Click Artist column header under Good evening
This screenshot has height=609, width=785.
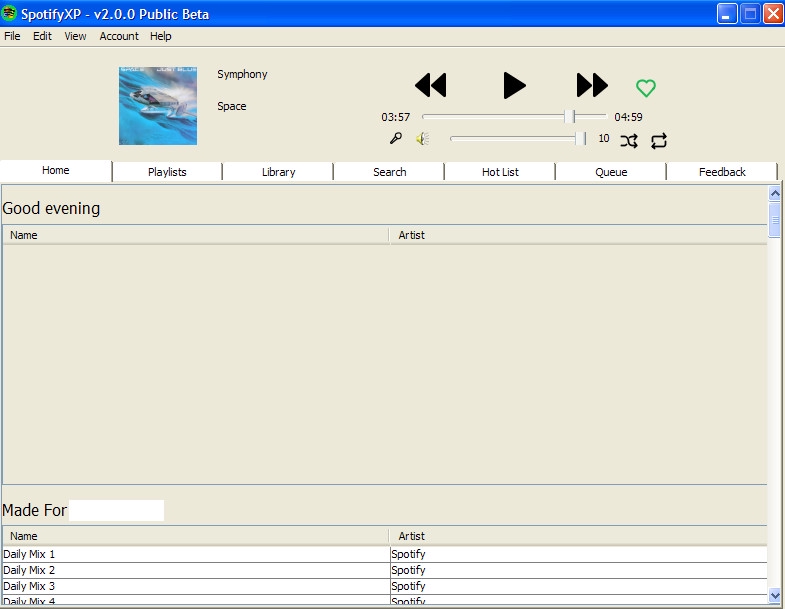pos(578,235)
